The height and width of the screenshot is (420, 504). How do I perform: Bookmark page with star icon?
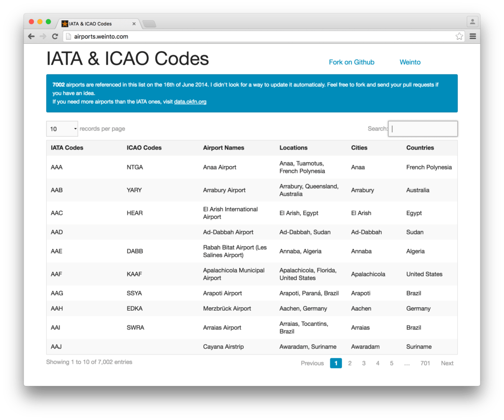459,36
